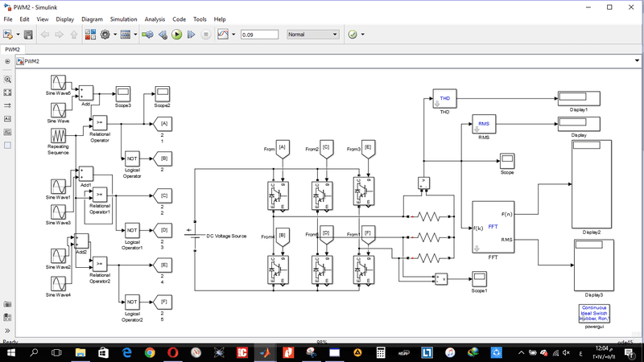This screenshot has width=644, height=362.
Task: Open Google Chrome from the taskbar
Action: tap(150, 352)
